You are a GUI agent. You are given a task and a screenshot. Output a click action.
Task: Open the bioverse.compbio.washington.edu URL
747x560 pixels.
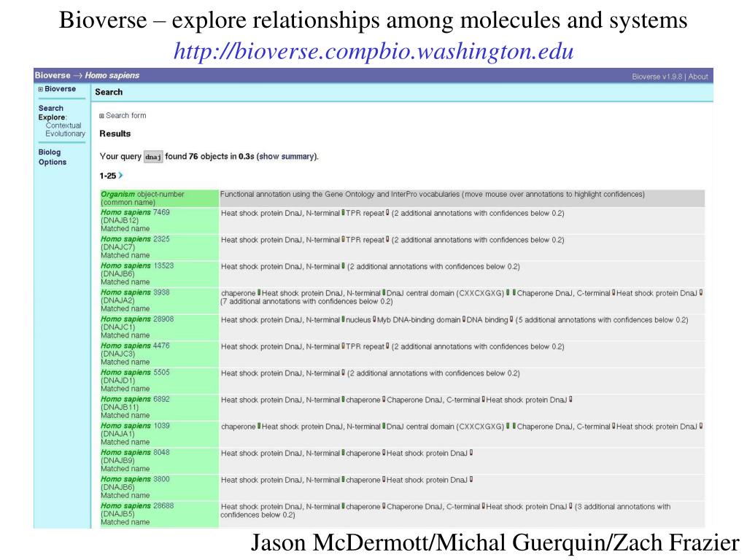(x=373, y=52)
